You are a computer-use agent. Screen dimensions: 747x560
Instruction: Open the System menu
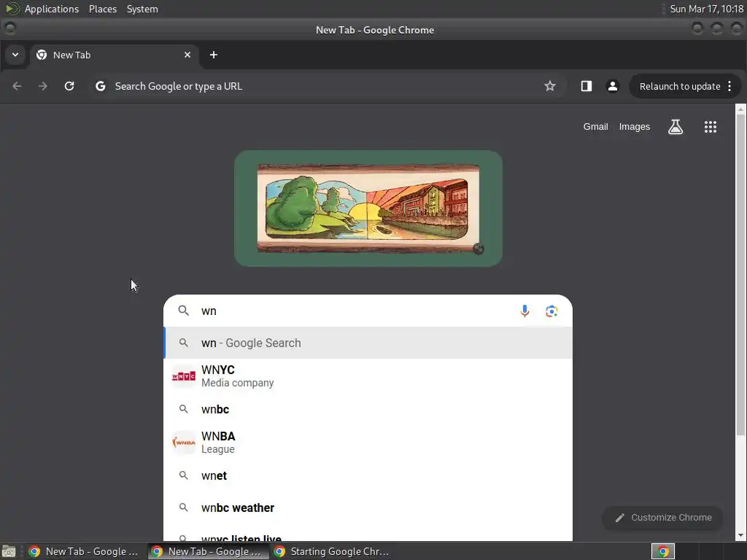click(x=142, y=9)
